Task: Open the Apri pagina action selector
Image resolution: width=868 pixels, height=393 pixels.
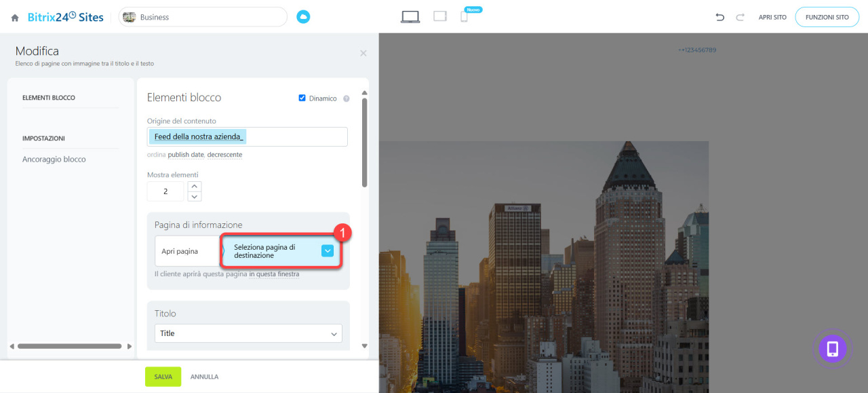Action: pos(188,251)
